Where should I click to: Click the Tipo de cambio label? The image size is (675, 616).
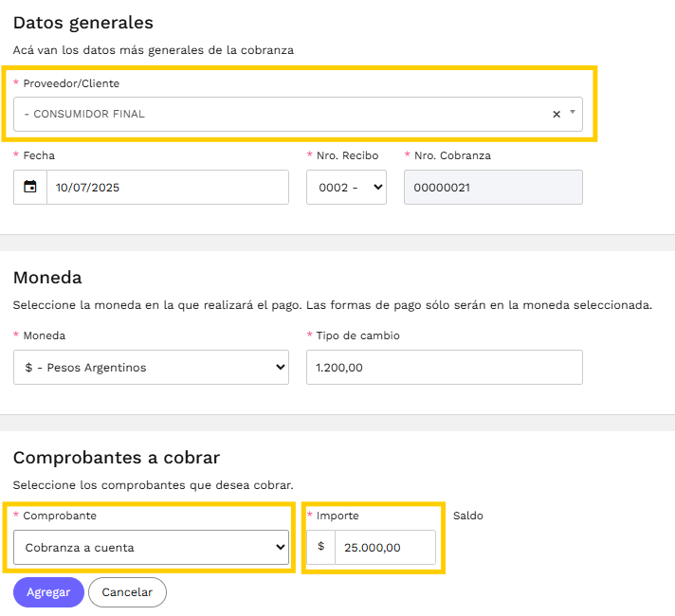pos(357,335)
